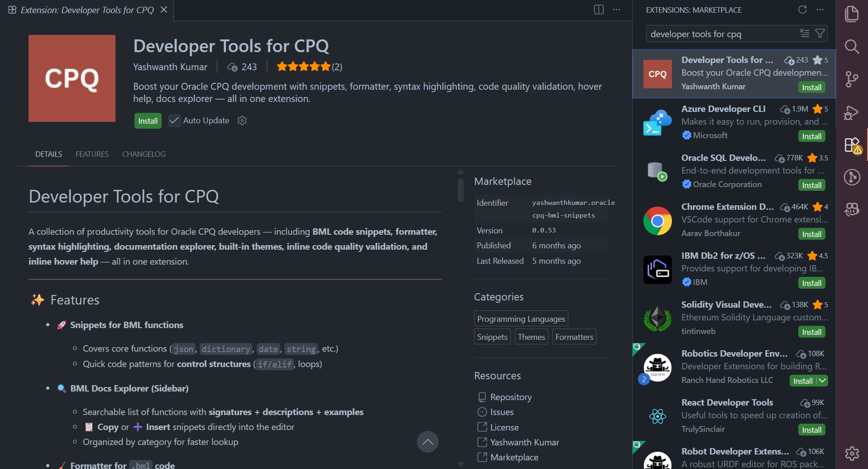This screenshot has width=868, height=469.
Task: Click the Extensions activity bar icon
Action: pos(852,145)
